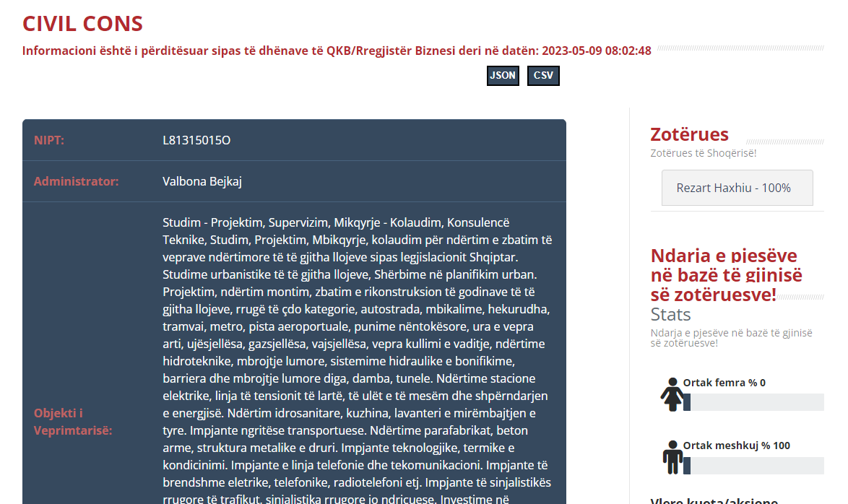Click the Objekti i Veprimtarisë label

[73, 422]
